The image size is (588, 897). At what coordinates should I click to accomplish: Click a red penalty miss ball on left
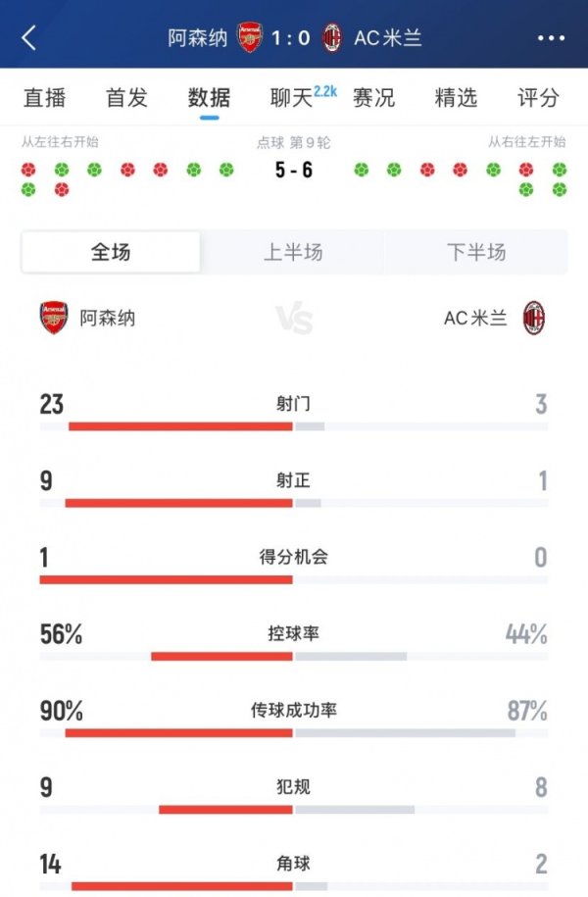28,169
